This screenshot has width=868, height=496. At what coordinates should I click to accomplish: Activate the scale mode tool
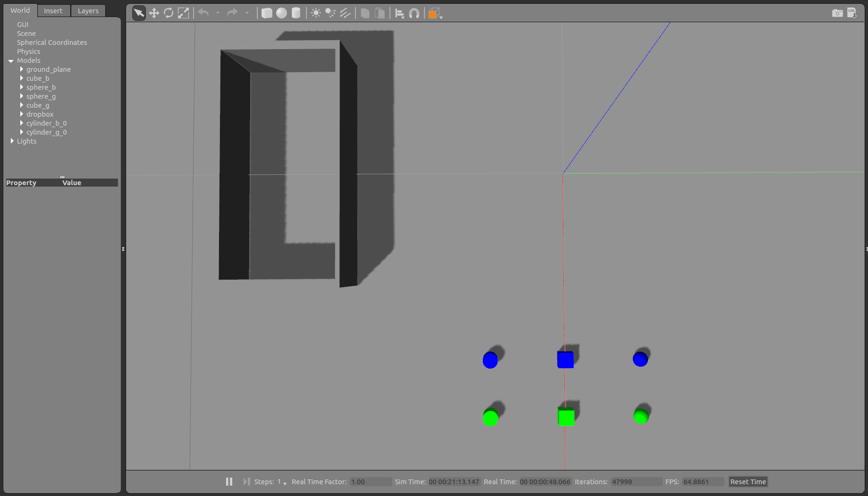coord(183,13)
